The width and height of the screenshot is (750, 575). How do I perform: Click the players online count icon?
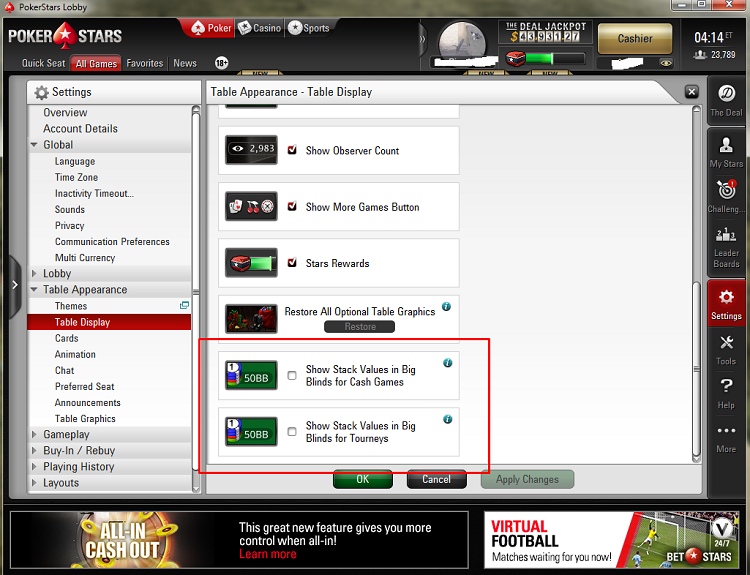(700, 55)
